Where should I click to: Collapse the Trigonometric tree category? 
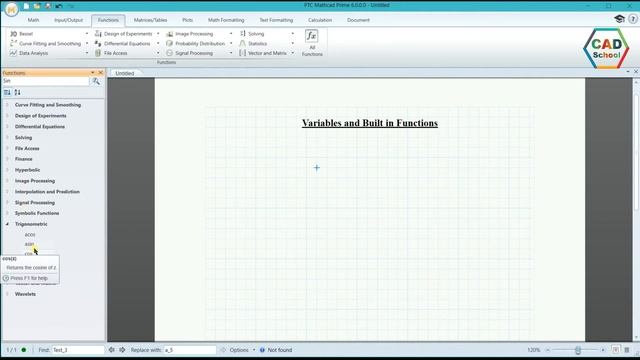[7, 224]
